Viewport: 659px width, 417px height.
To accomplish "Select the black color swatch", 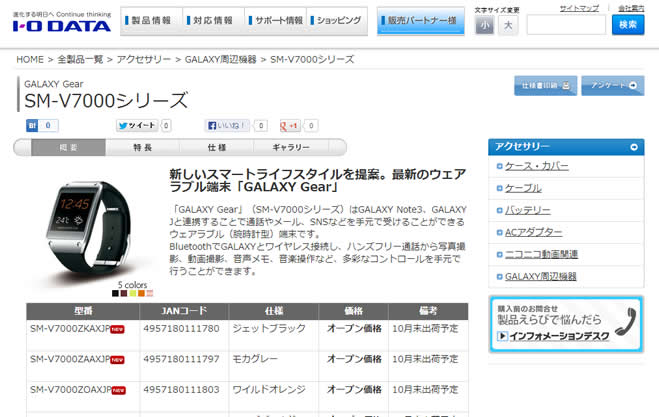I will [x=115, y=293].
